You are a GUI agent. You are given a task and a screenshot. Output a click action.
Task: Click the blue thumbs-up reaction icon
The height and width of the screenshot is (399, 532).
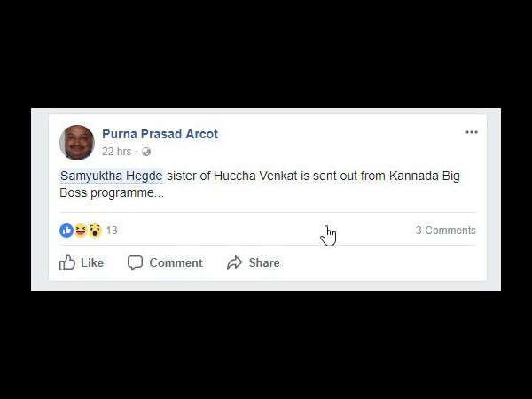[x=66, y=231]
